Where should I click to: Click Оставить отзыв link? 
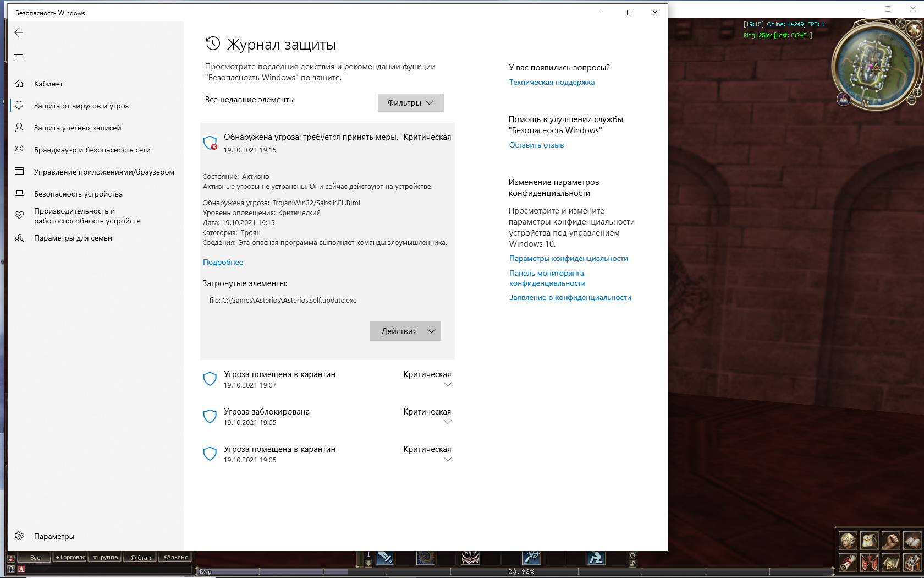click(536, 145)
